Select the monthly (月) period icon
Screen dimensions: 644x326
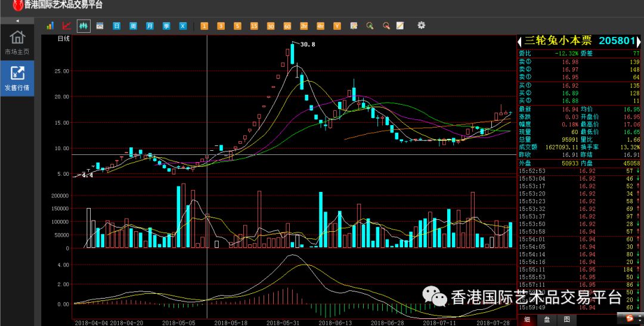pyautogui.click(x=150, y=26)
